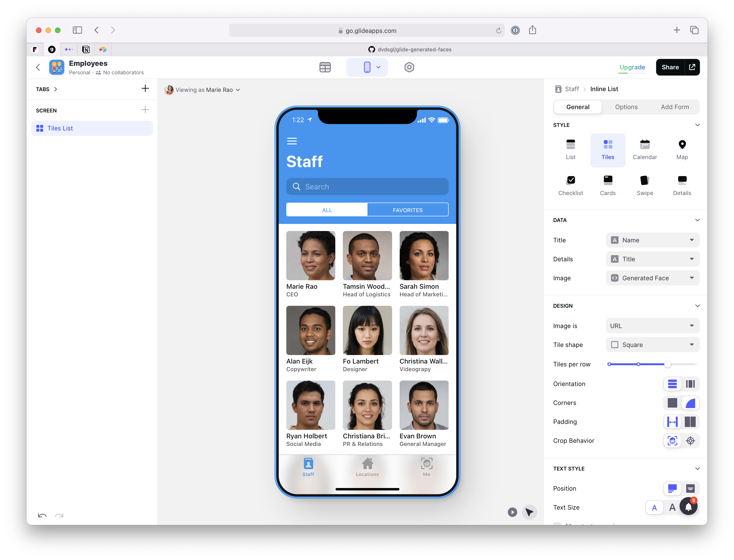Switch to the Options tab
The image size is (734, 560).
pos(626,107)
